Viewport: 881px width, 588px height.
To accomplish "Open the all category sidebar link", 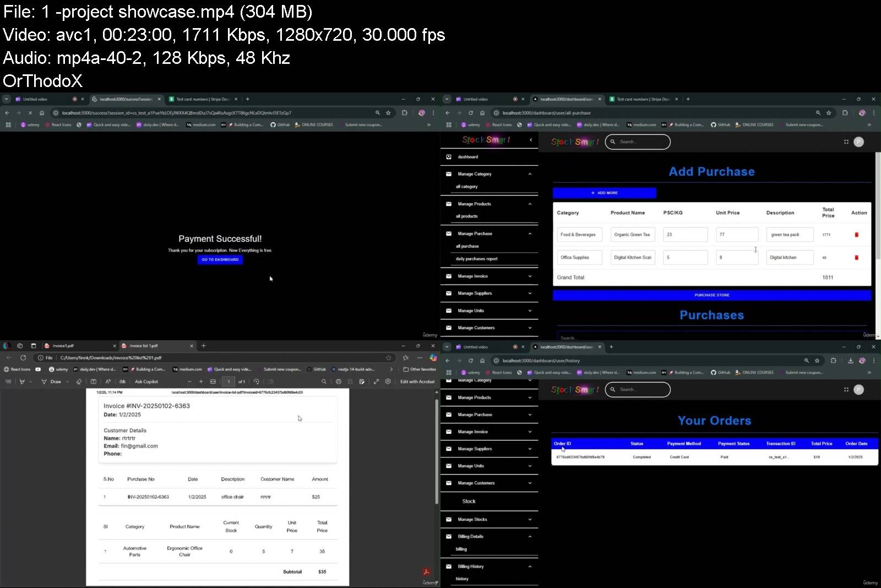I will [x=466, y=187].
